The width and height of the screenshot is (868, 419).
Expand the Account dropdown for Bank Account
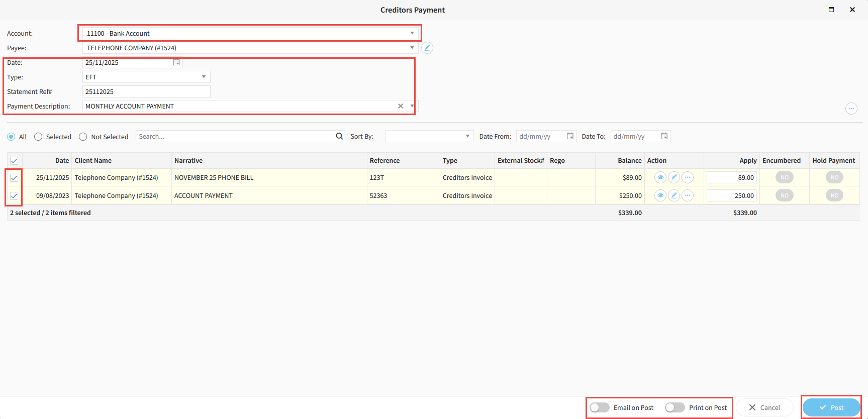point(412,33)
